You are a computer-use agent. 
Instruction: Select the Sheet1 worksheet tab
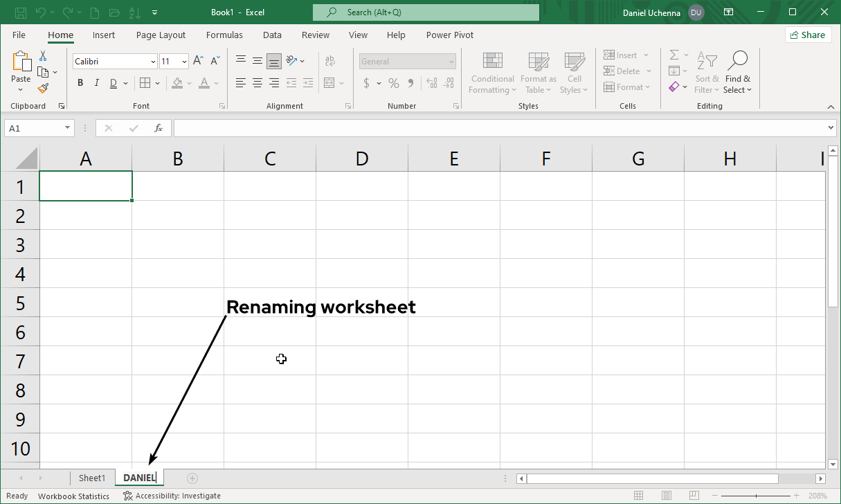pos(93,478)
